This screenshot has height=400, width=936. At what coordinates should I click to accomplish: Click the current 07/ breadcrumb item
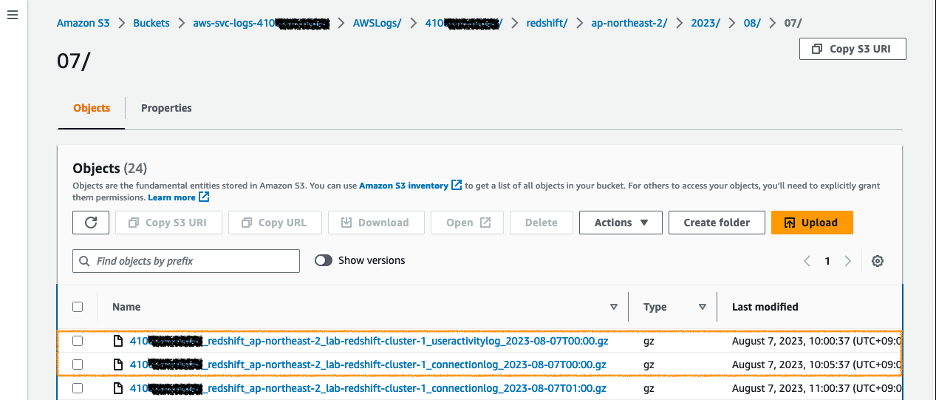(793, 23)
